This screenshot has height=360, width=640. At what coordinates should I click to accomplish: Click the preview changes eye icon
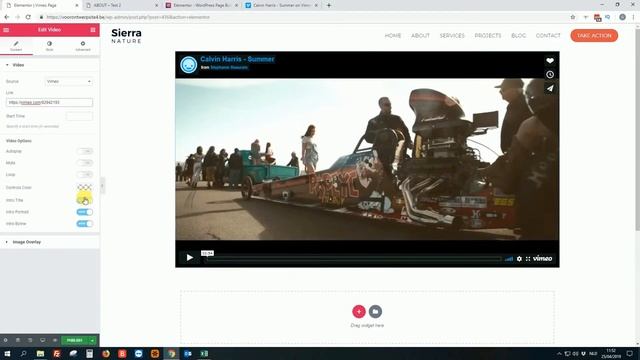[55, 340]
